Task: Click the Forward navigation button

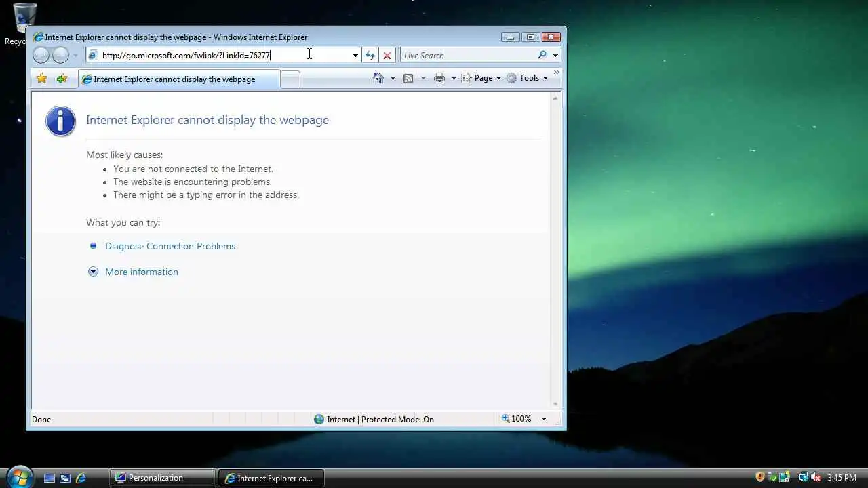Action: (60, 56)
